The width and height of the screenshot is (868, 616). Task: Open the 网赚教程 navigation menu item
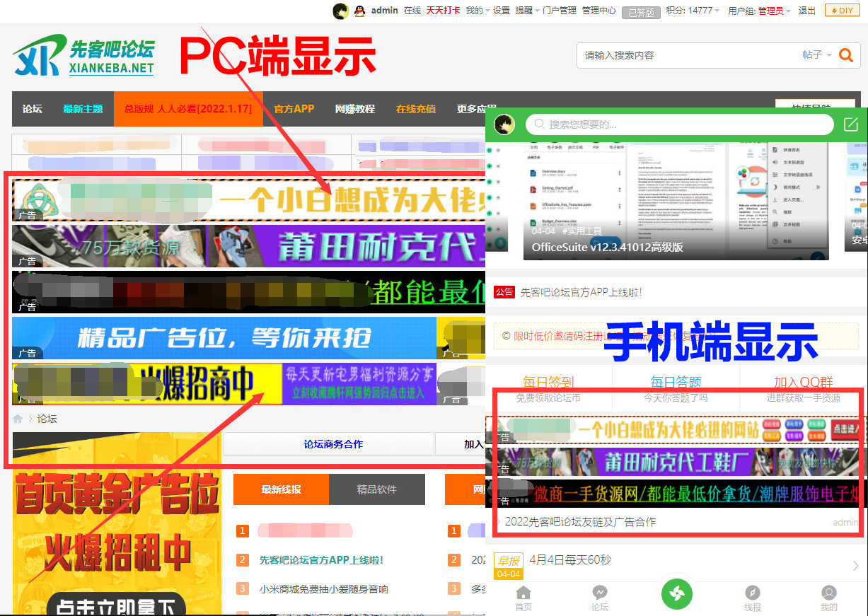pos(354,109)
